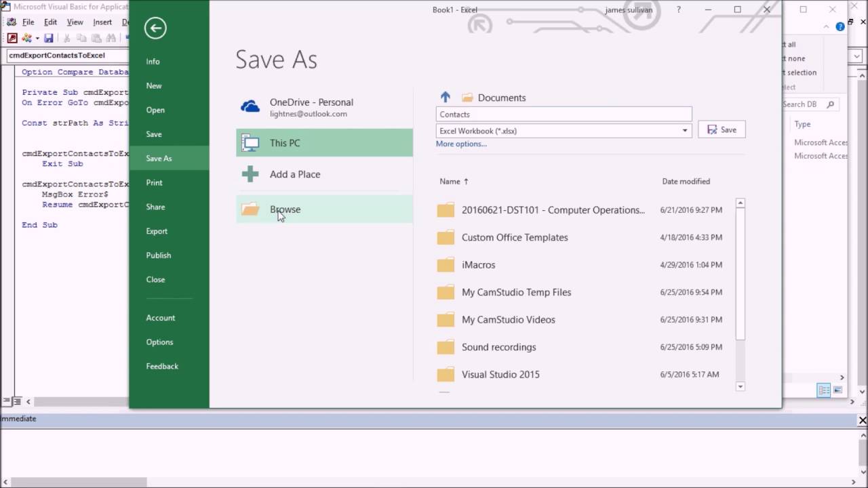Switch to Full Module View at code pane bottom
Viewport: 868px width, 488px height.
coord(17,401)
